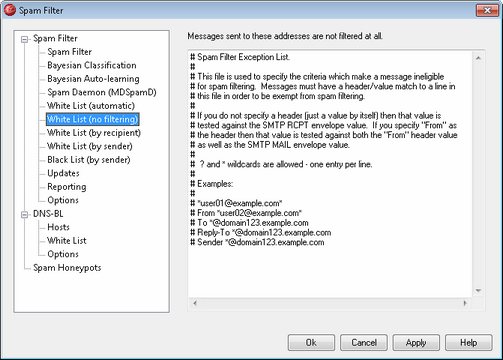Image resolution: width=503 pixels, height=360 pixels.
Task: Place cursor on '# Examples:' line
Action: pyautogui.click(x=211, y=184)
